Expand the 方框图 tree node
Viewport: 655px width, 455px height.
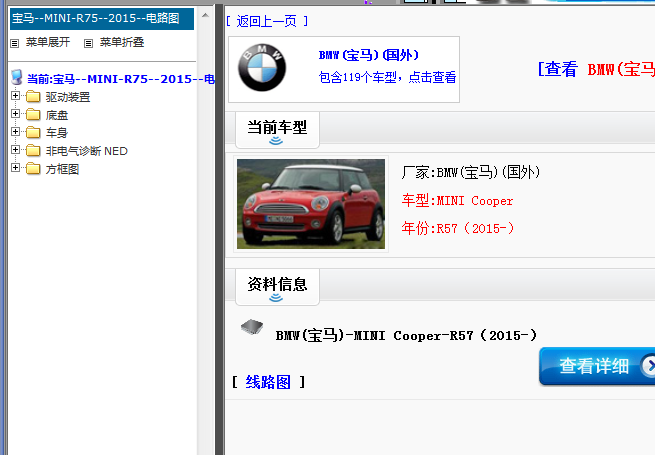coord(15,168)
